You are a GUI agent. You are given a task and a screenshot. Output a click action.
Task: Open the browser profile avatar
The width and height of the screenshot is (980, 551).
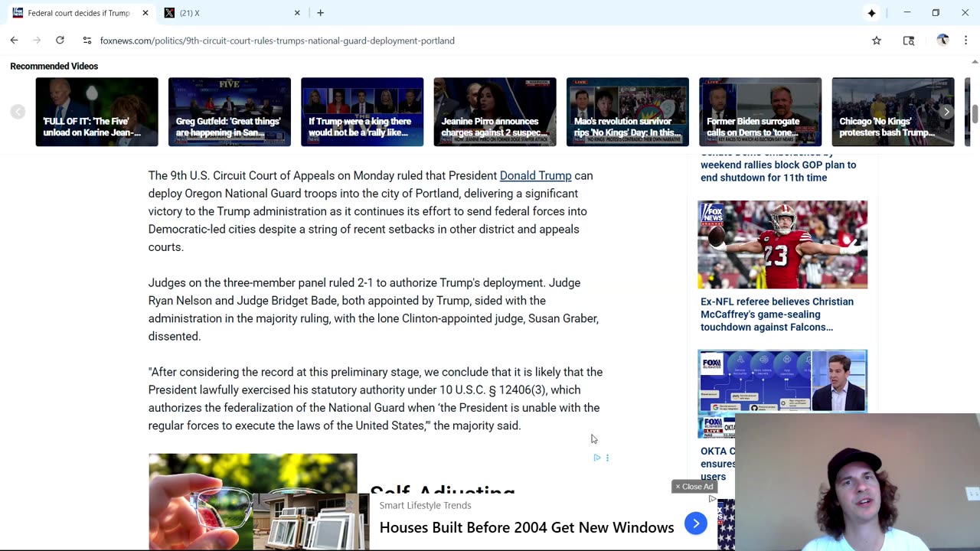click(x=942, y=41)
